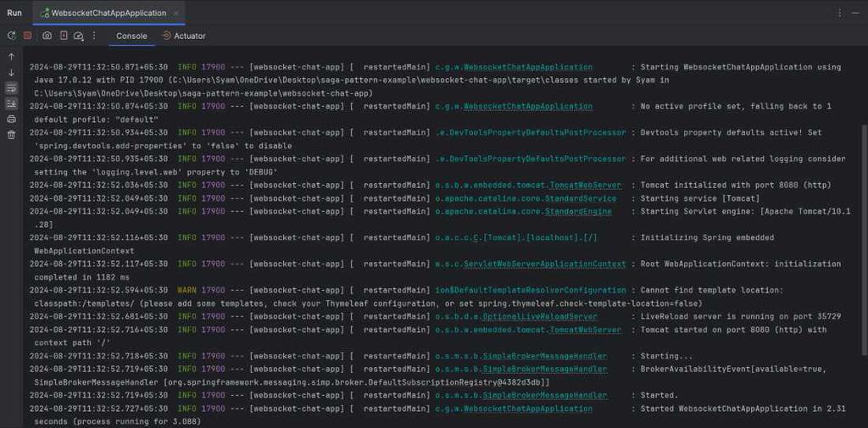Clear all console output with the trash icon
Image resolution: width=868 pixels, height=428 pixels.
[x=11, y=135]
